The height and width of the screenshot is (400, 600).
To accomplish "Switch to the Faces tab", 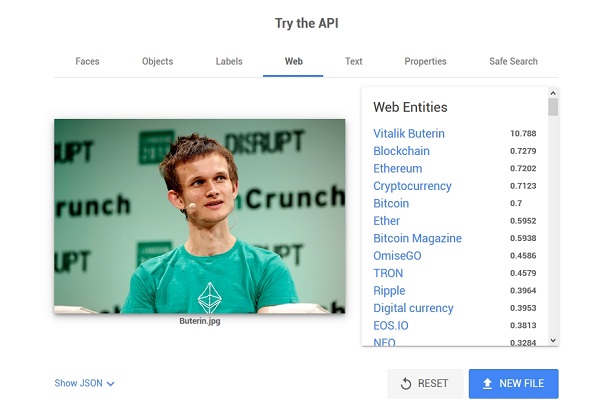I will point(87,61).
